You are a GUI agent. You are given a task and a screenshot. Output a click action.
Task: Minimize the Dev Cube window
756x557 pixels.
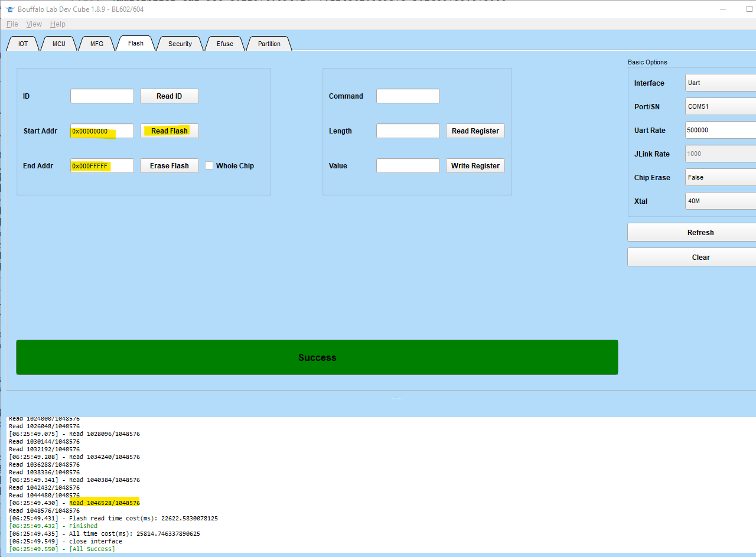[724, 9]
